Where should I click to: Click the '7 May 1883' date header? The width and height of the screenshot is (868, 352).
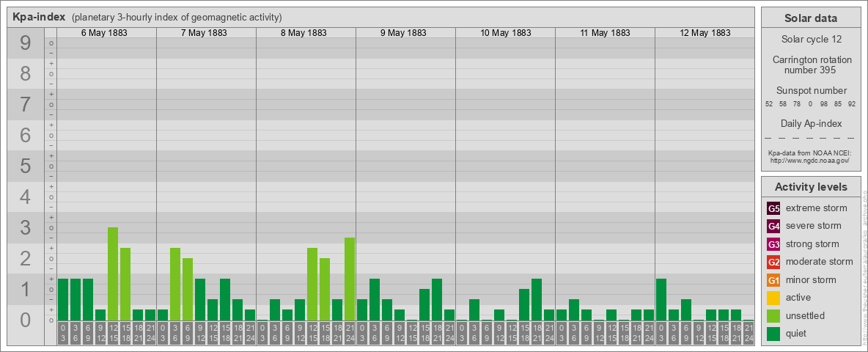click(x=204, y=33)
